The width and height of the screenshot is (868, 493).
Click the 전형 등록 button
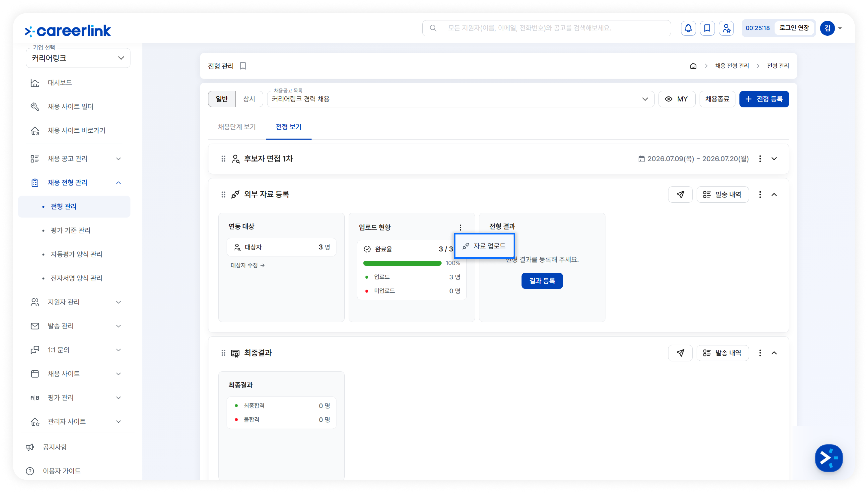(764, 99)
